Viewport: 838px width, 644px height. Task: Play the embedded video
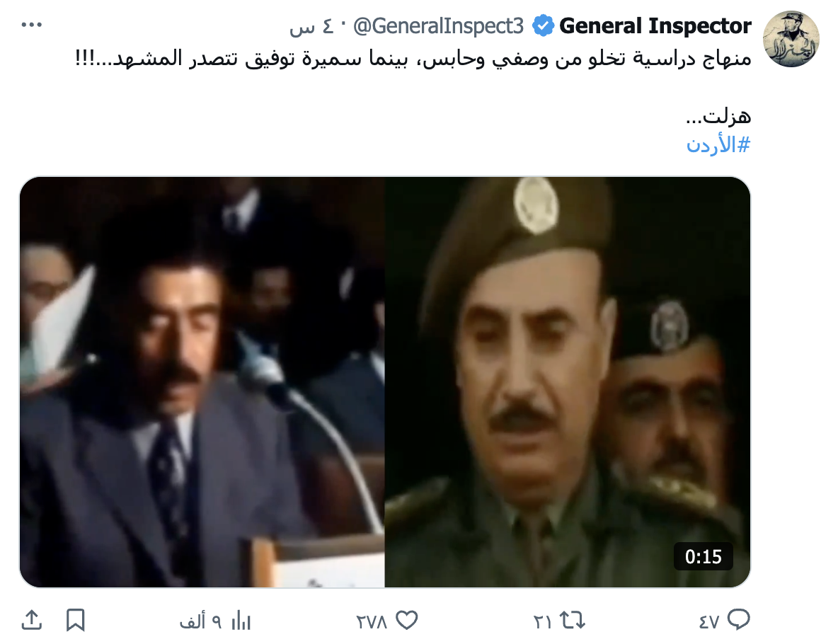[x=385, y=382]
